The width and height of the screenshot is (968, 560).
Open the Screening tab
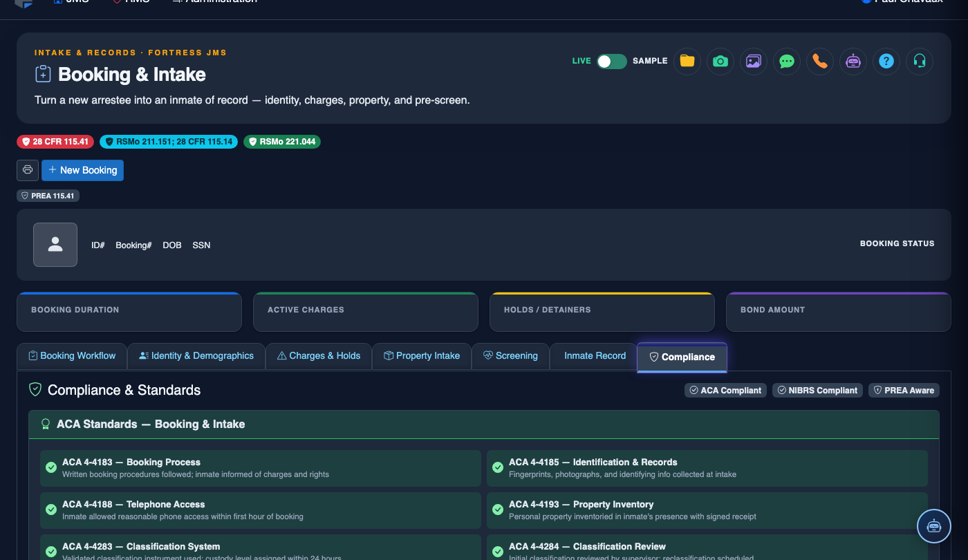click(x=510, y=356)
